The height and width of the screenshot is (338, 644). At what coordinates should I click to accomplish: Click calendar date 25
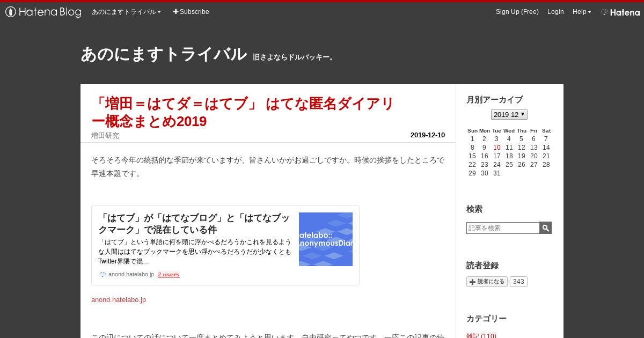tap(509, 165)
